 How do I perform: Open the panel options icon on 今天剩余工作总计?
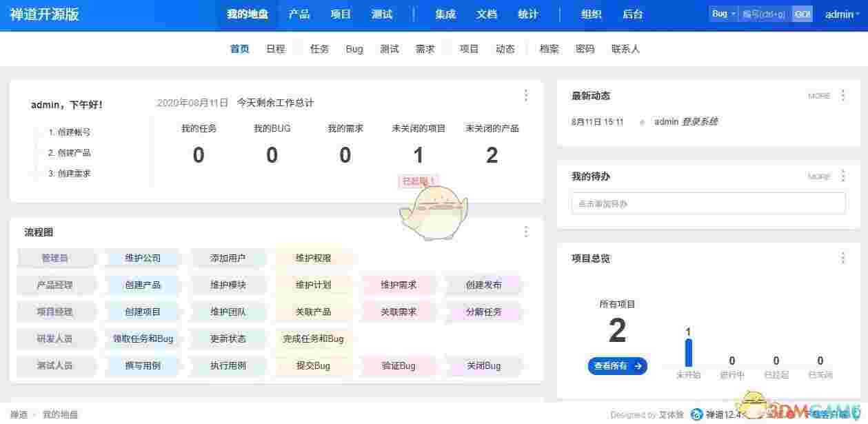[x=526, y=95]
